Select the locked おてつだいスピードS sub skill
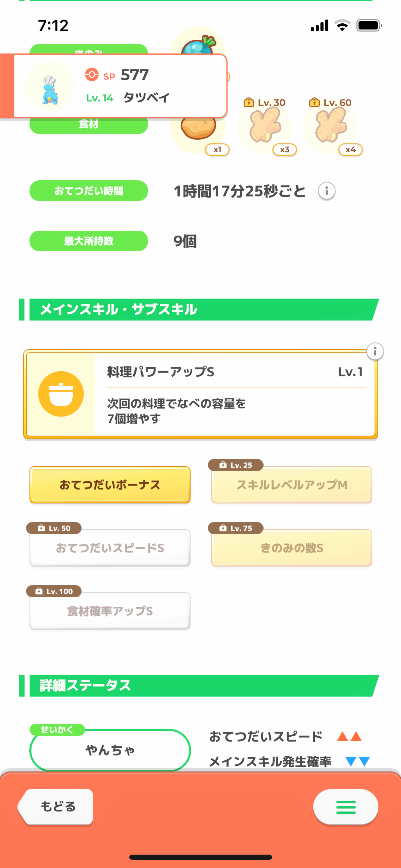 110,548
